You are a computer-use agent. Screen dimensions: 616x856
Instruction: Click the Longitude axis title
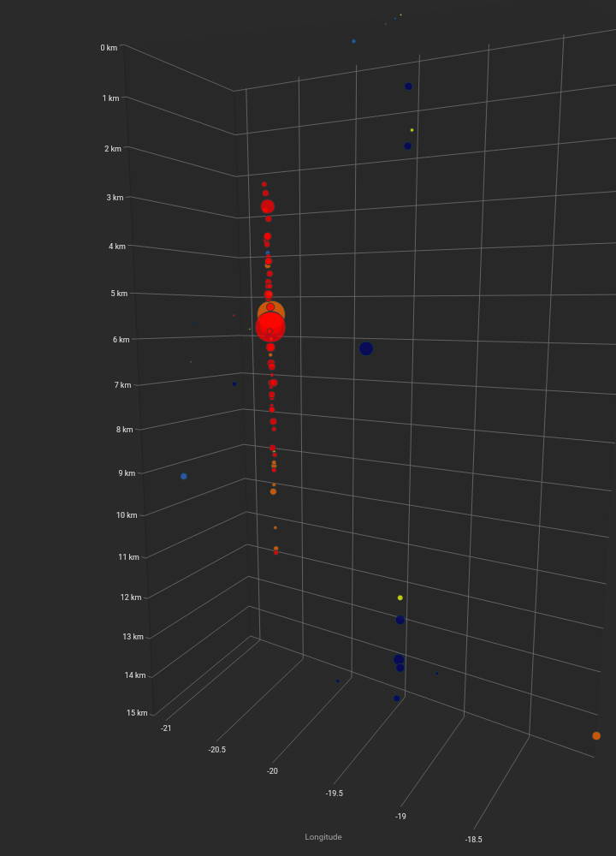coord(323,837)
